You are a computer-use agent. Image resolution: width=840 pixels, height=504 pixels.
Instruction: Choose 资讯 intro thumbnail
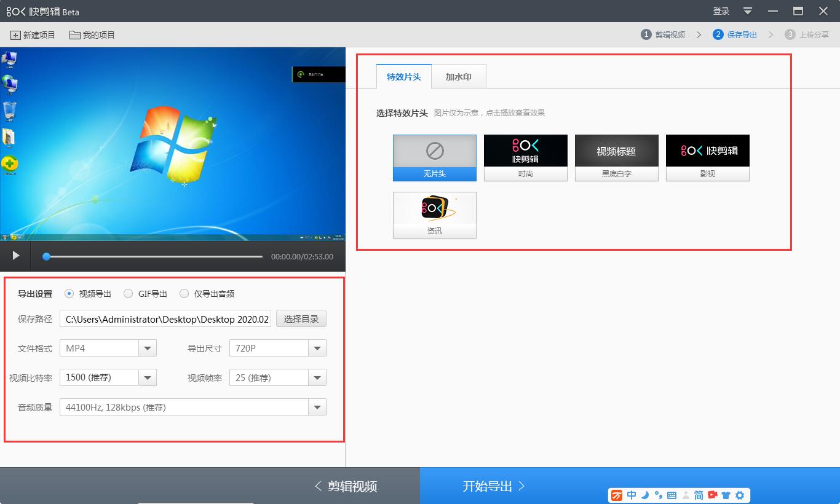(x=435, y=215)
